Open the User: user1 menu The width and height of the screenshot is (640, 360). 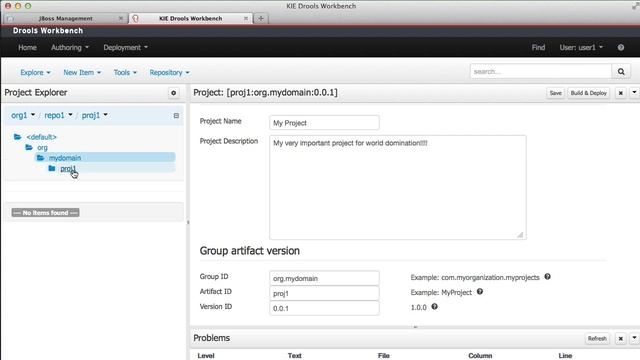pyautogui.click(x=581, y=48)
